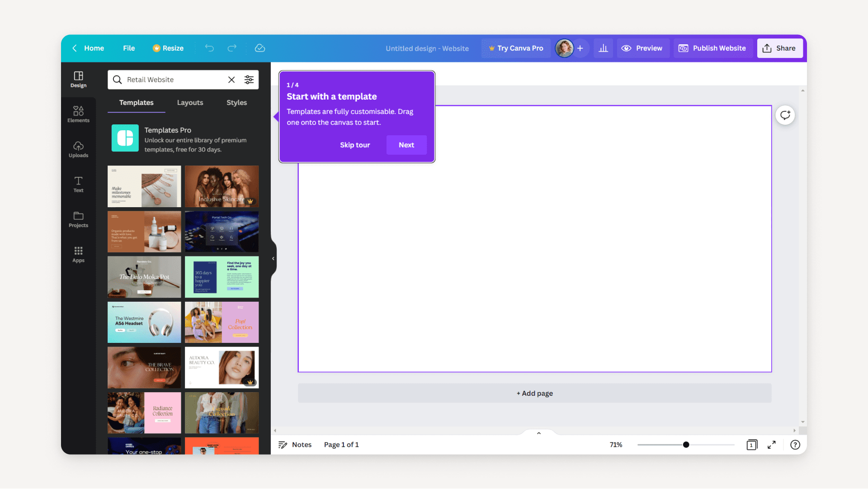This screenshot has height=489, width=868.
Task: Select the Westmire A56 Headset template
Action: point(144,322)
